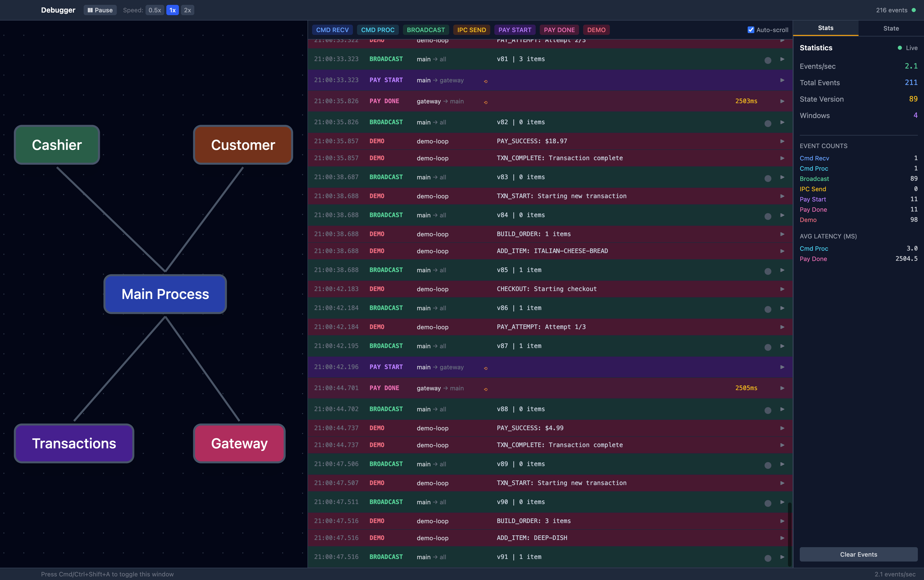
Task: Uncheck the Auto-scroll checkbox
Action: 751,30
